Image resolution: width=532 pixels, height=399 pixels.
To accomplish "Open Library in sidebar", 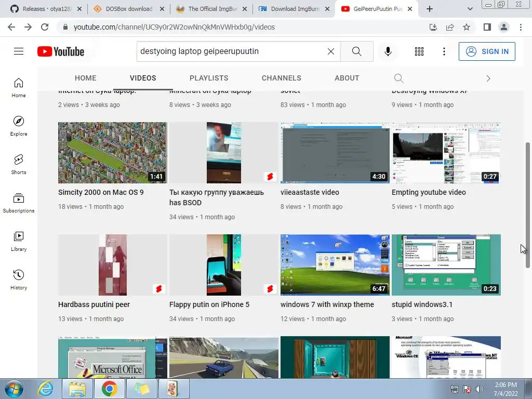I will coord(19,241).
